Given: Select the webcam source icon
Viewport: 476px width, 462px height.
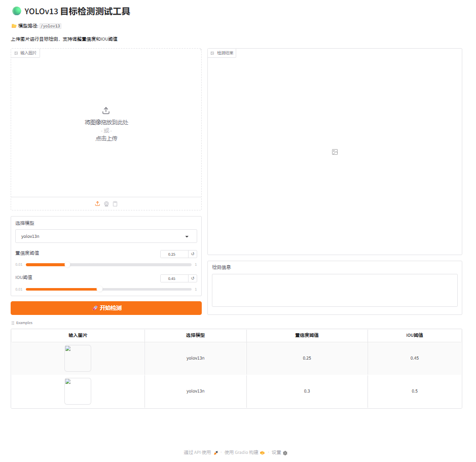Looking at the screenshot, I should (106, 204).
